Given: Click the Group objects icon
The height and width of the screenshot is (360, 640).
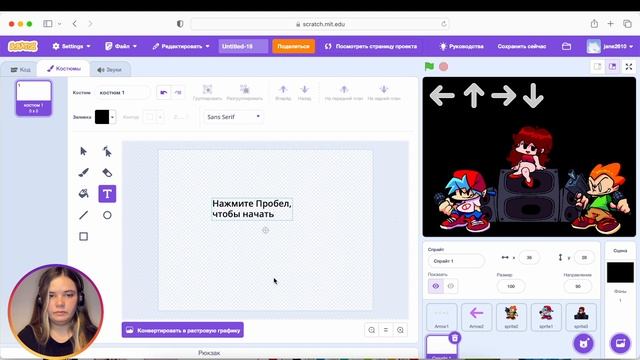Looking at the screenshot, I should click(207, 89).
